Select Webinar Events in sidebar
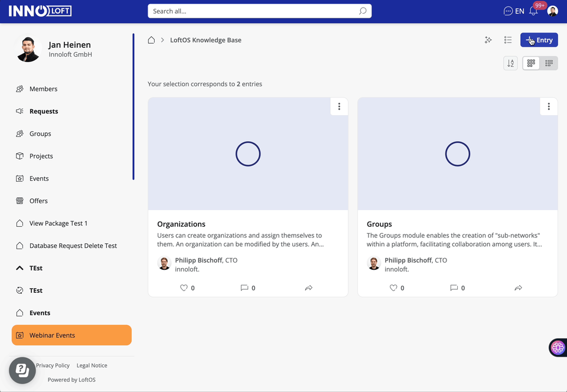 71,335
